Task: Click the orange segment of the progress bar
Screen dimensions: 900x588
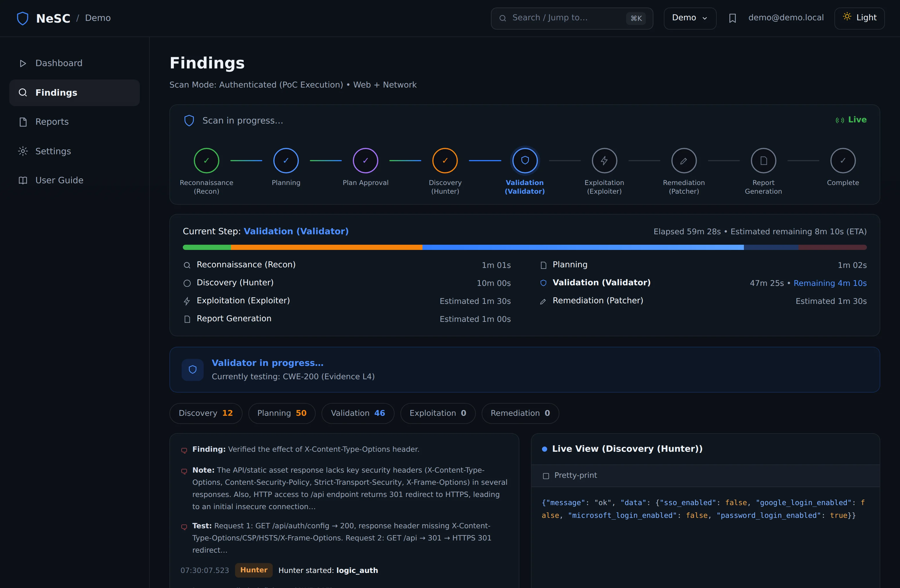Action: tap(327, 247)
